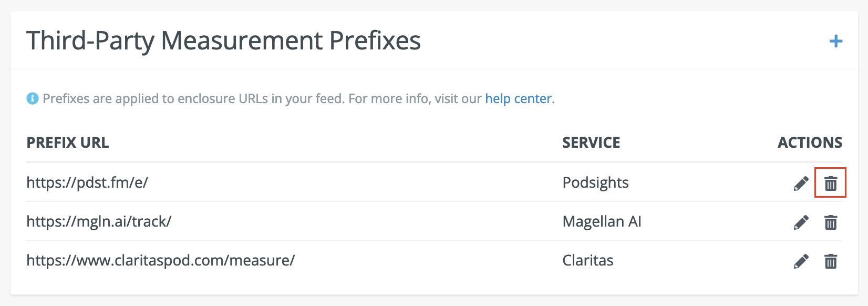
Task: Trash the Claritas prefix row
Action: [x=830, y=261]
